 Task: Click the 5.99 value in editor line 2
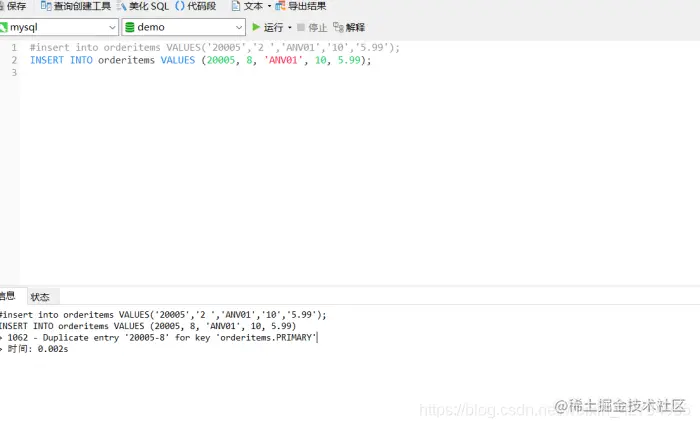349,60
